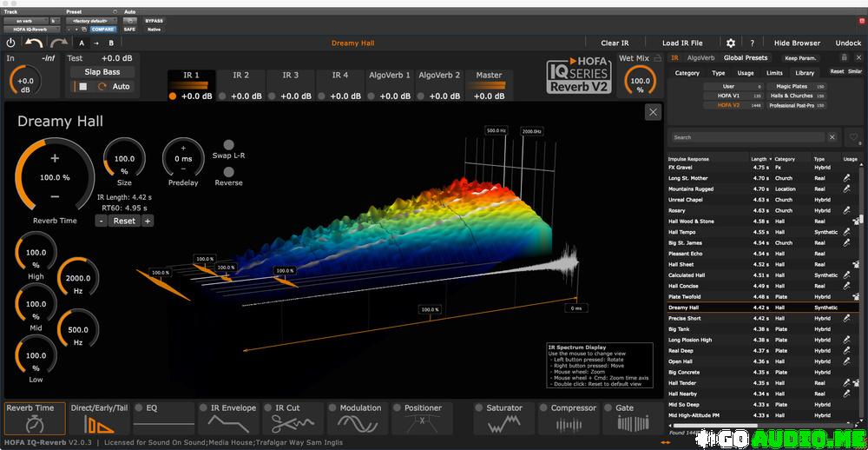Select the Limits filter tab
The width and height of the screenshot is (868, 450).
click(x=774, y=73)
